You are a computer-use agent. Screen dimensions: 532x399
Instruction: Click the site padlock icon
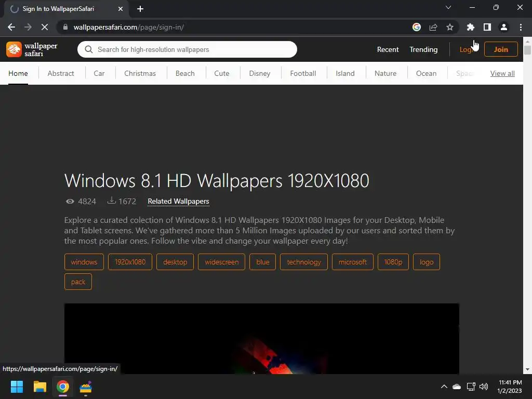(x=65, y=27)
